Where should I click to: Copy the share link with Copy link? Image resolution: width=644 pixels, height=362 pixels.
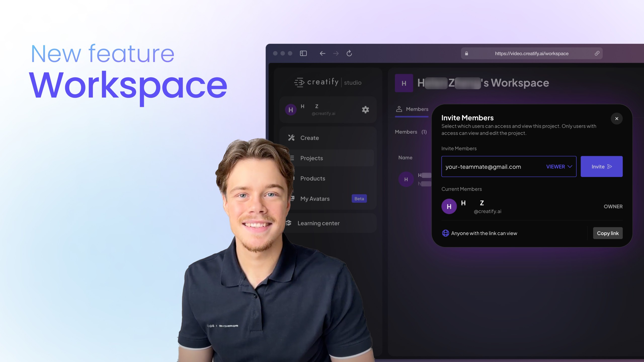point(608,233)
